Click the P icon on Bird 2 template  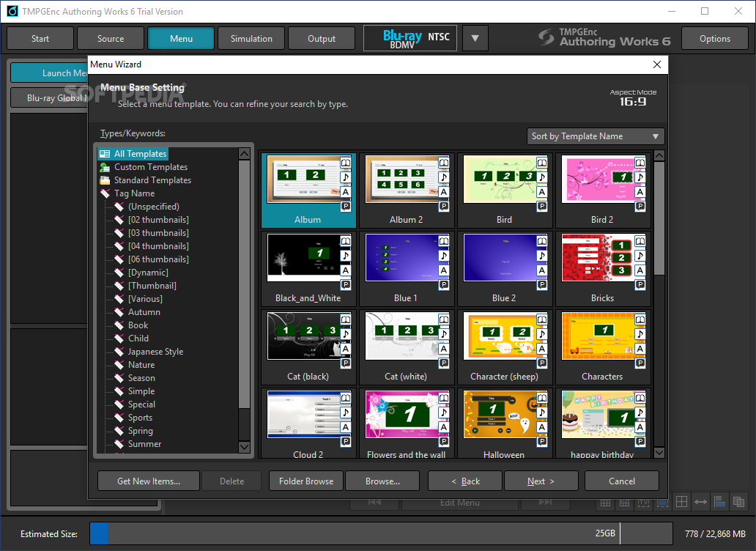pos(640,207)
